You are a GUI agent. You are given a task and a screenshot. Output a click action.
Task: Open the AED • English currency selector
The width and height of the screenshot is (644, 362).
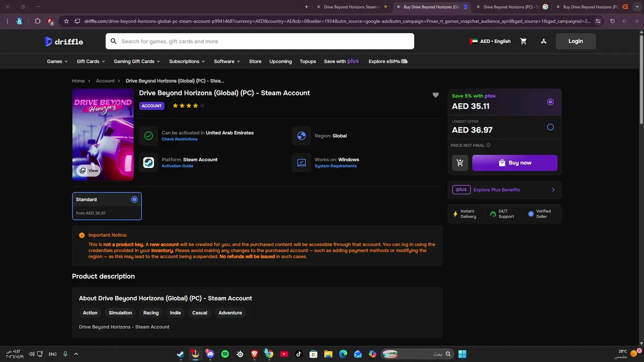pos(490,41)
